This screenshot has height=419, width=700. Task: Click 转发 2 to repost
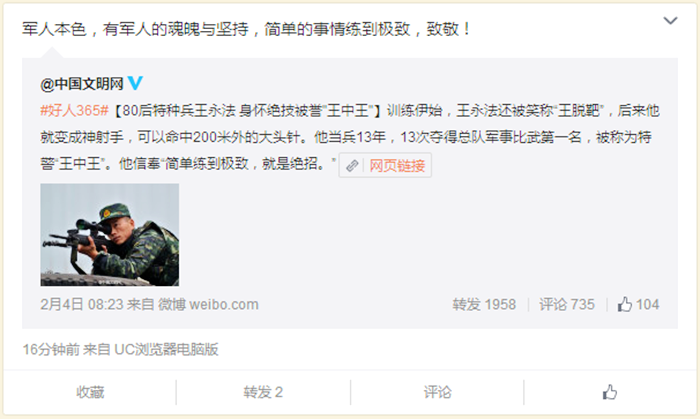tap(263, 392)
